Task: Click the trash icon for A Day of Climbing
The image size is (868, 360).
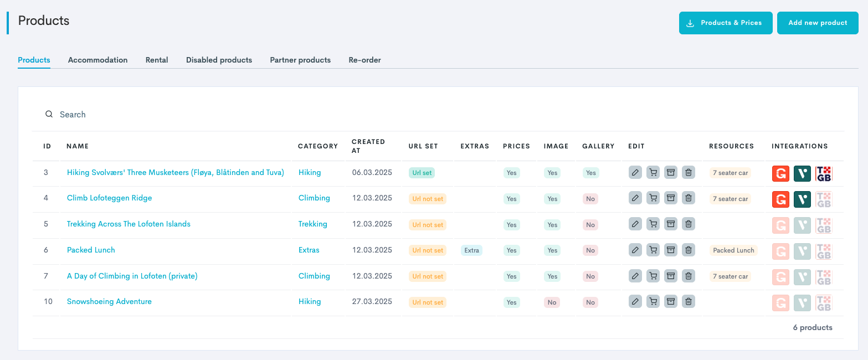Action: pos(688,276)
